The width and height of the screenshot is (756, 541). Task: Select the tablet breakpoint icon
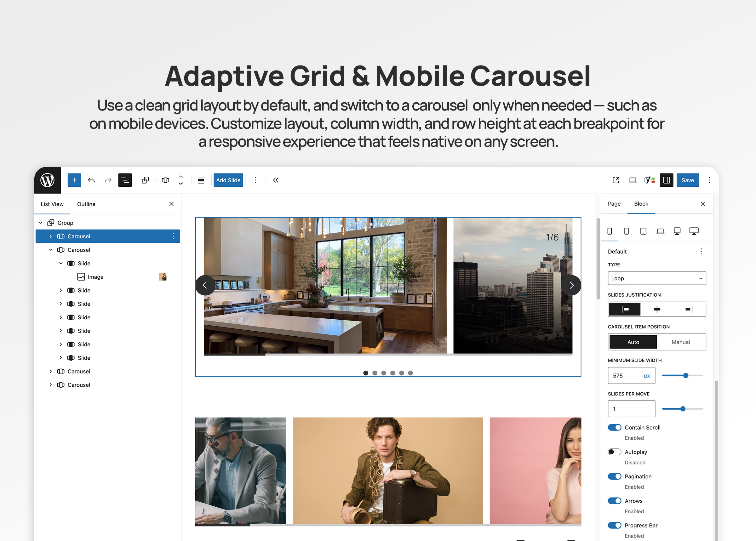coord(643,231)
